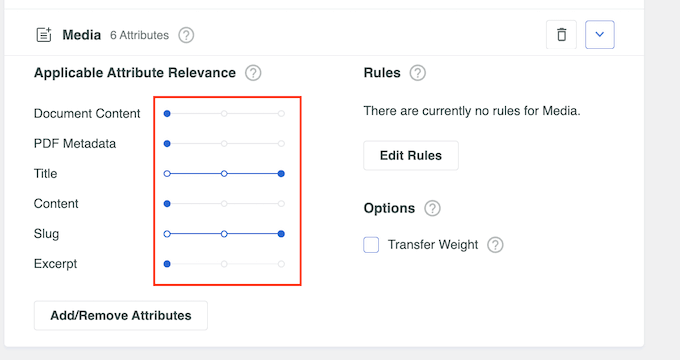Set PDF Metadata relevance to middle stop
The height and width of the screenshot is (360, 680).
pyautogui.click(x=224, y=144)
